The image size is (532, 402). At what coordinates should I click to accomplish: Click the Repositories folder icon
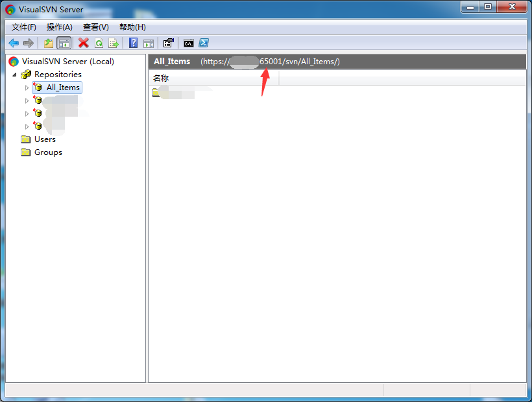pos(26,74)
